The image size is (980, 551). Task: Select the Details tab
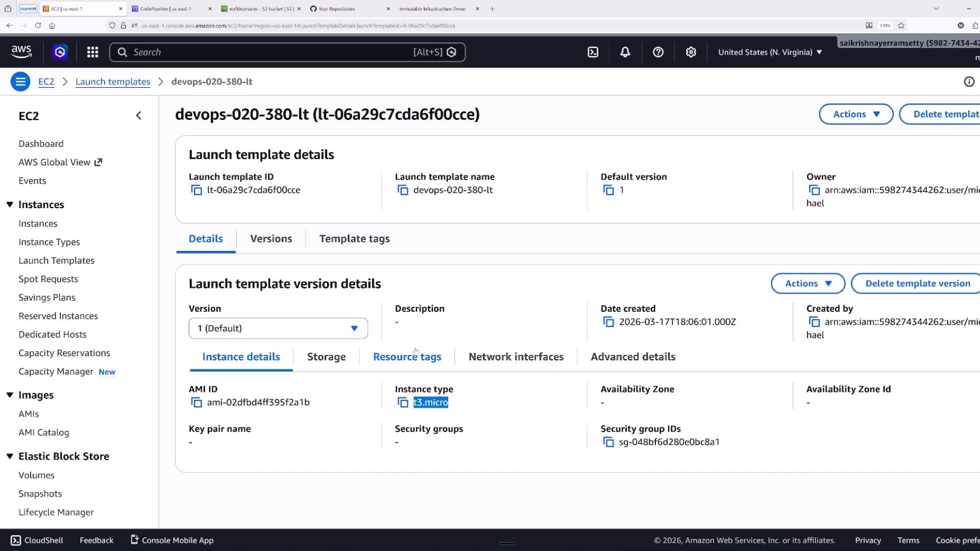[x=206, y=239]
